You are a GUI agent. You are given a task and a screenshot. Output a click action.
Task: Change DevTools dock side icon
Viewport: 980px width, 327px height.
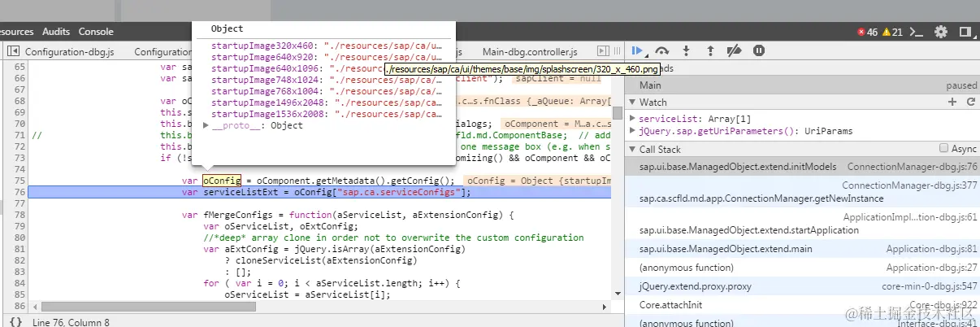[x=965, y=32]
